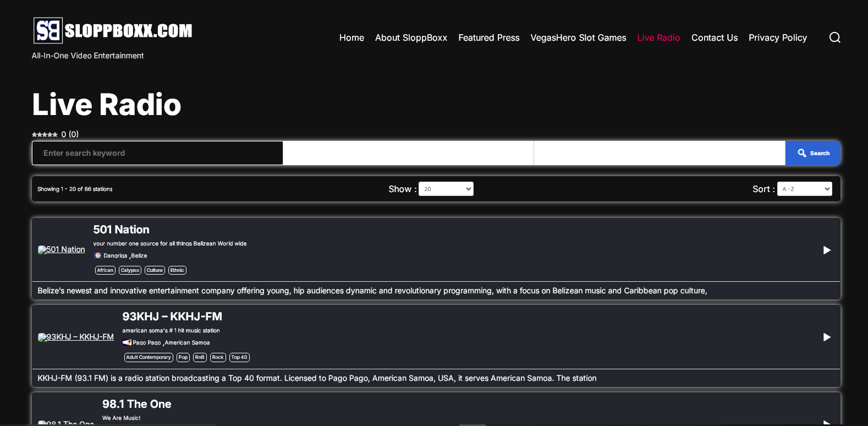
Task: Open the site search magnifier icon
Action: point(834,37)
